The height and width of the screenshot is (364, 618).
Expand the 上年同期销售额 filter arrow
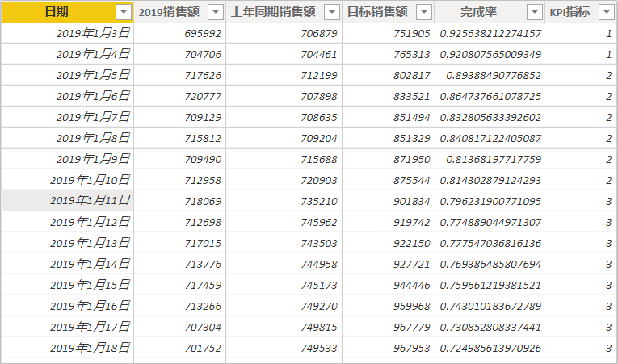(331, 12)
